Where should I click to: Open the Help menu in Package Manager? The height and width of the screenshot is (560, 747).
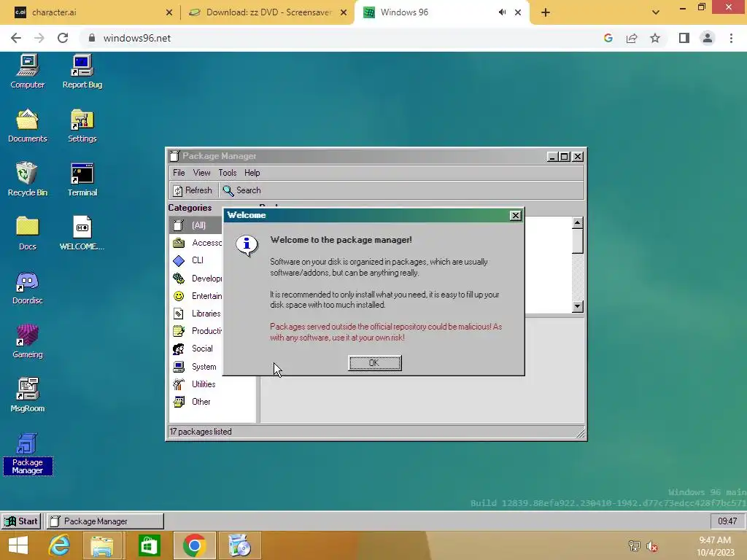[252, 173]
